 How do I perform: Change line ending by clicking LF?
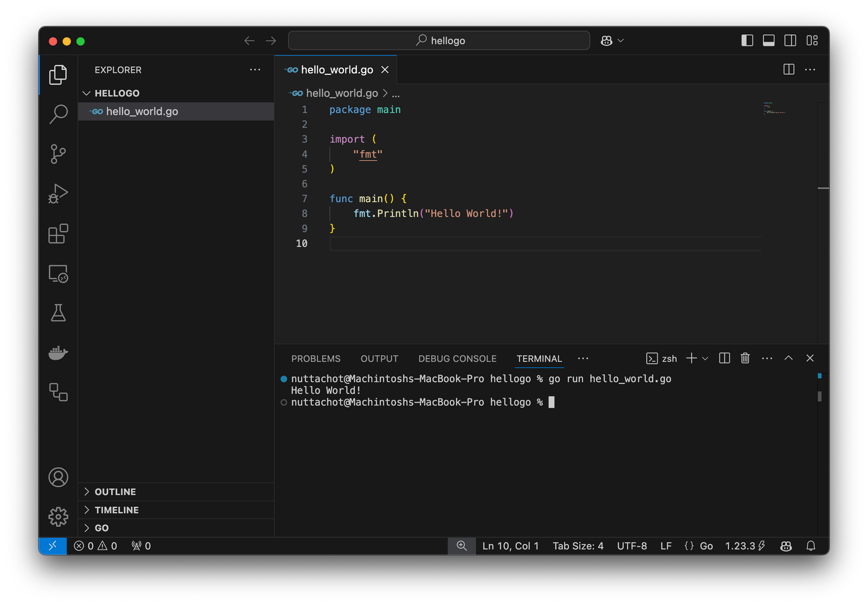click(666, 546)
